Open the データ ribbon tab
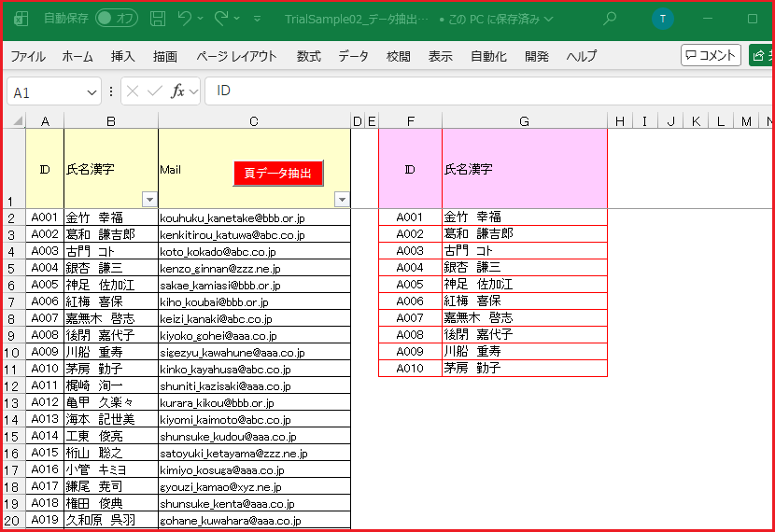 click(x=353, y=56)
